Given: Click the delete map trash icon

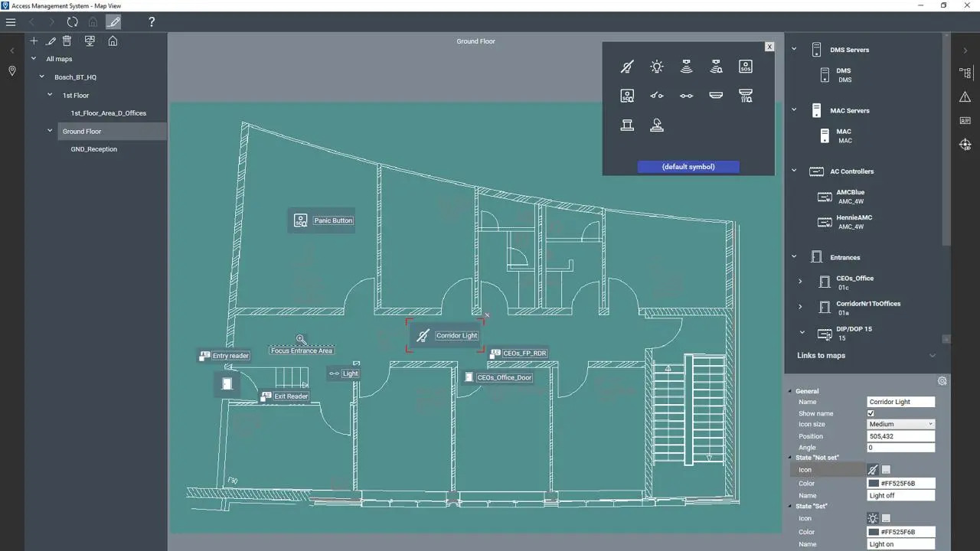Looking at the screenshot, I should pyautogui.click(x=67, y=41).
